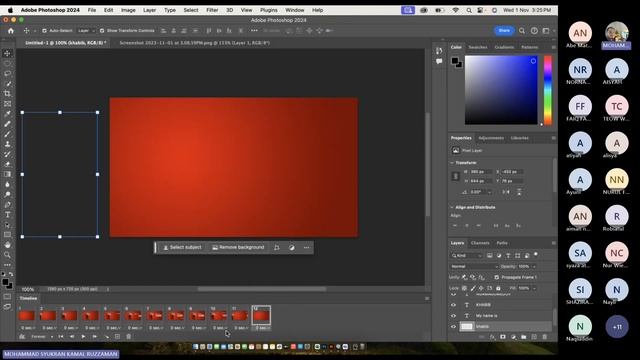Screen dimensions: 640x360
Task: Open three-dots more options in options bar
Action: 254,31
